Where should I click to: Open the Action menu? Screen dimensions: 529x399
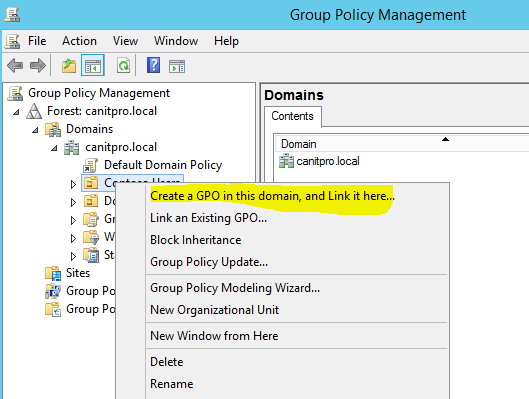pos(79,41)
